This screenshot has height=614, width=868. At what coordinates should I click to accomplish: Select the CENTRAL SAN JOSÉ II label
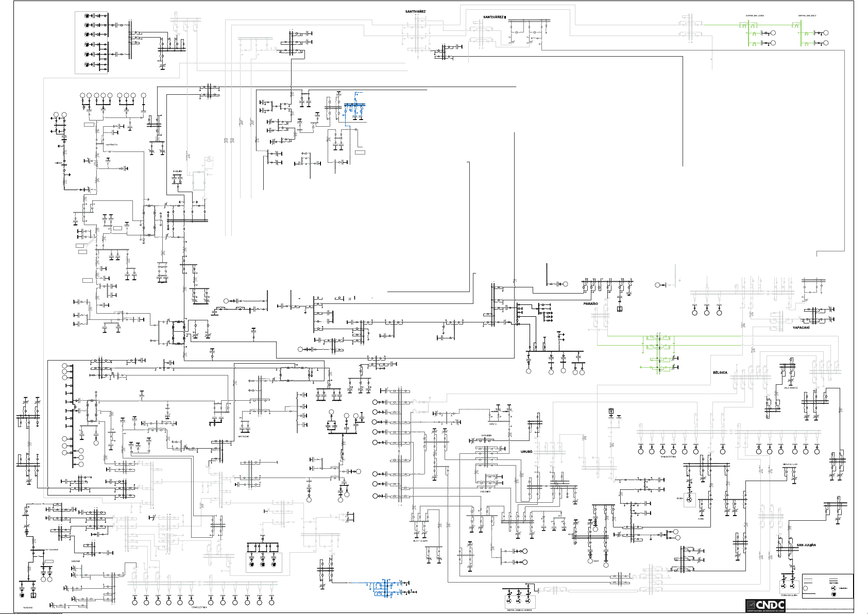(807, 16)
